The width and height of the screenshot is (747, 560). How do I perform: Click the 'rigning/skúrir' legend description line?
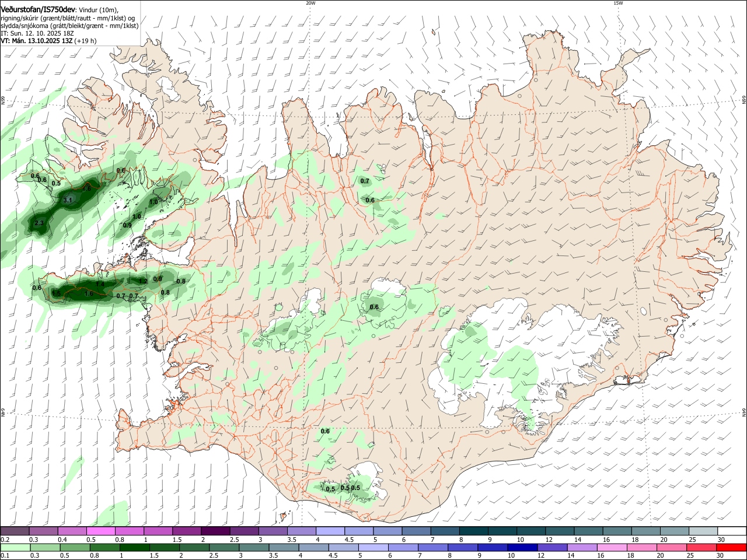click(x=68, y=18)
